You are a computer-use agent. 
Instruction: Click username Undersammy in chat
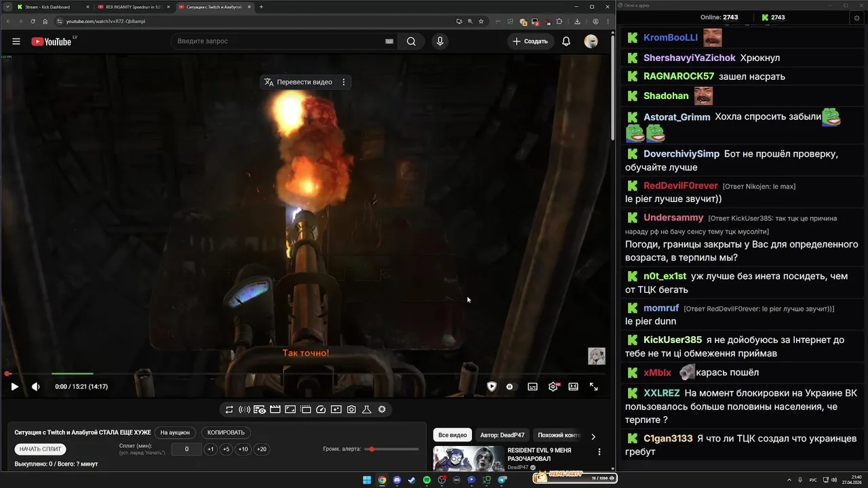673,218
